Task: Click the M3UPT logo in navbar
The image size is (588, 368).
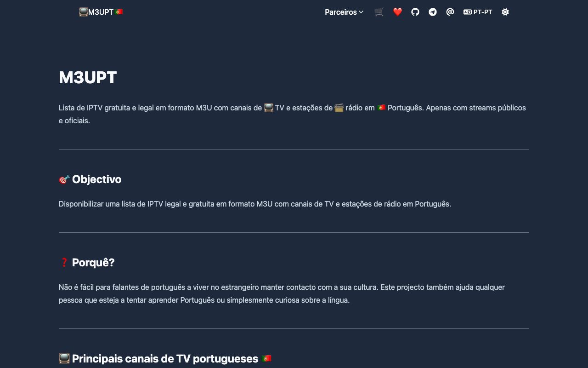Action: (101, 12)
